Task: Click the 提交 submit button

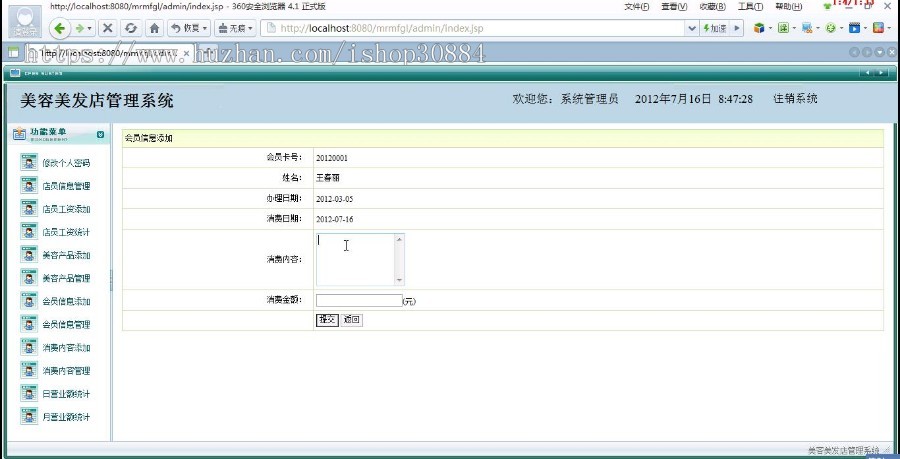Action: 327,320
